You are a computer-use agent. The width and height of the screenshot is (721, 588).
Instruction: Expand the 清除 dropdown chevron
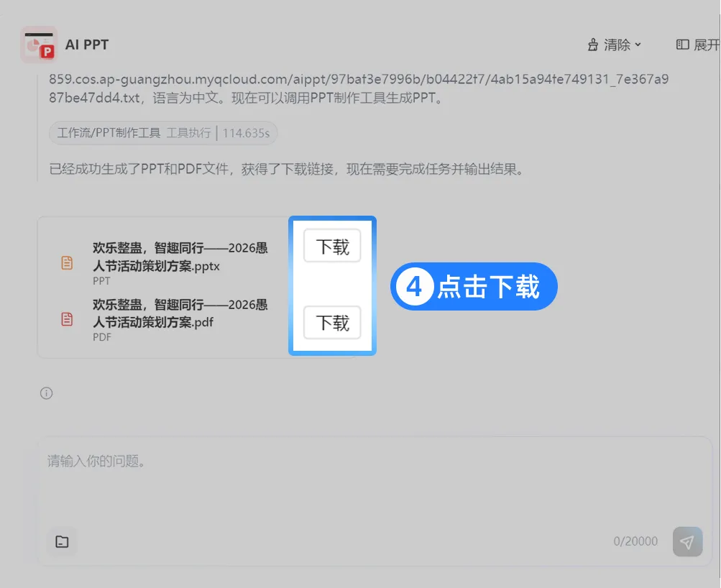[x=638, y=45]
